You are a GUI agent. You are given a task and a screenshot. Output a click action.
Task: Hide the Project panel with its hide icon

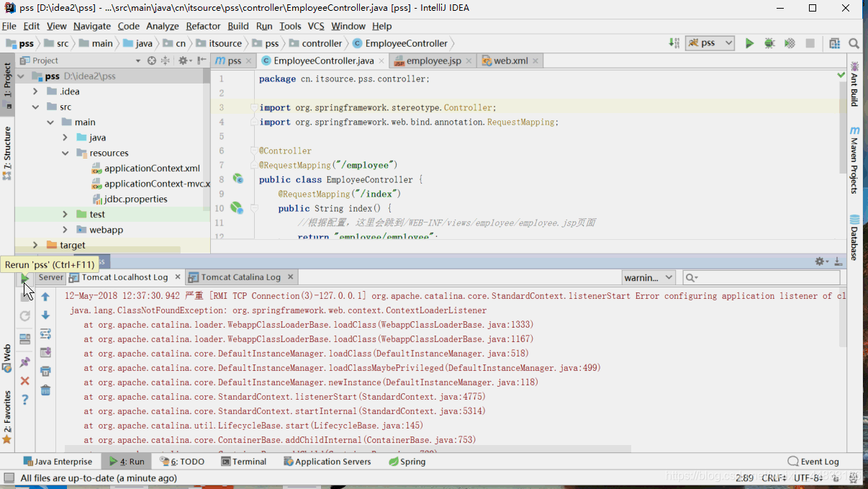[202, 60]
